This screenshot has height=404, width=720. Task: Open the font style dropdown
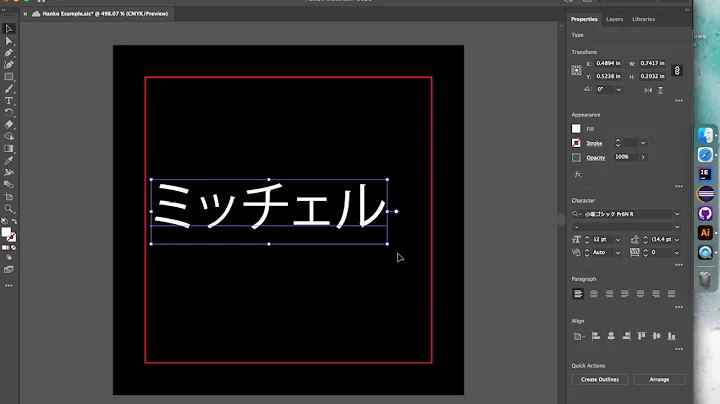(x=677, y=227)
